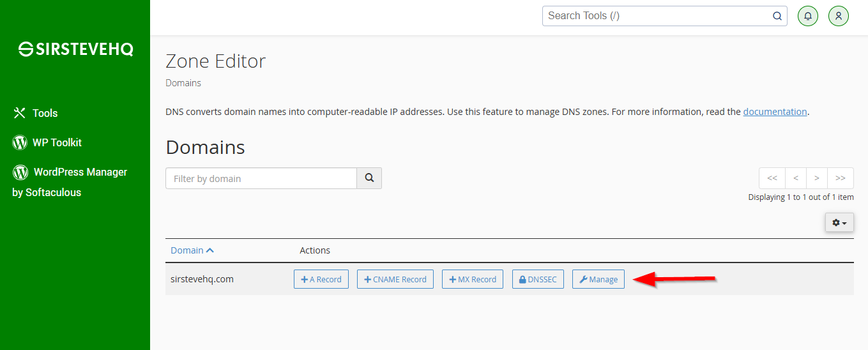This screenshot has width=868, height=350.
Task: Select the sirstevehq.com domain text
Action: [202, 279]
